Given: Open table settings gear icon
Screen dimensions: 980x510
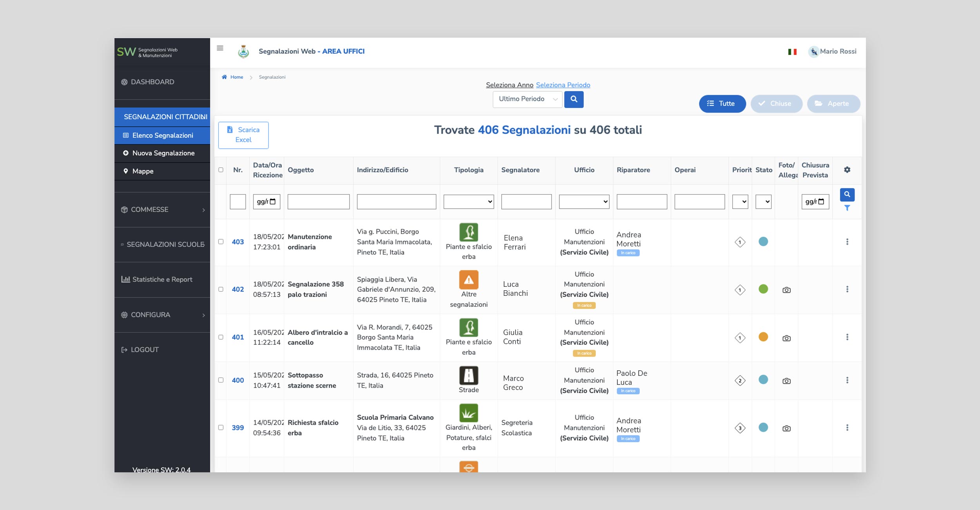Looking at the screenshot, I should (847, 170).
